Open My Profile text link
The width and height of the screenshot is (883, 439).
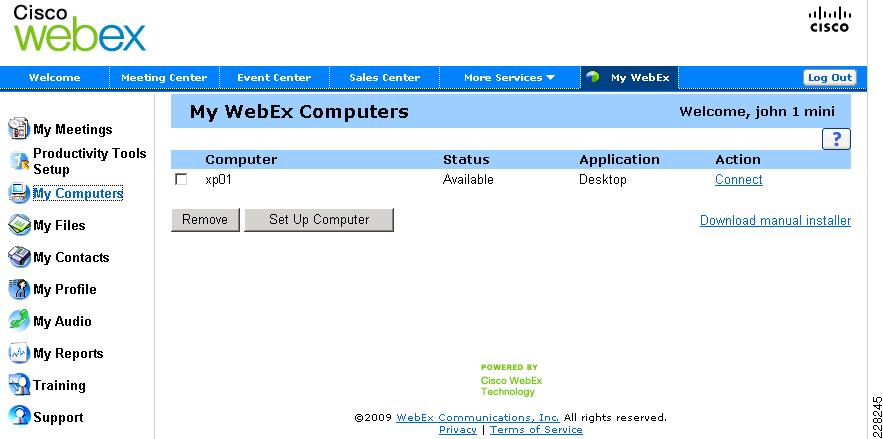pyautogui.click(x=65, y=290)
